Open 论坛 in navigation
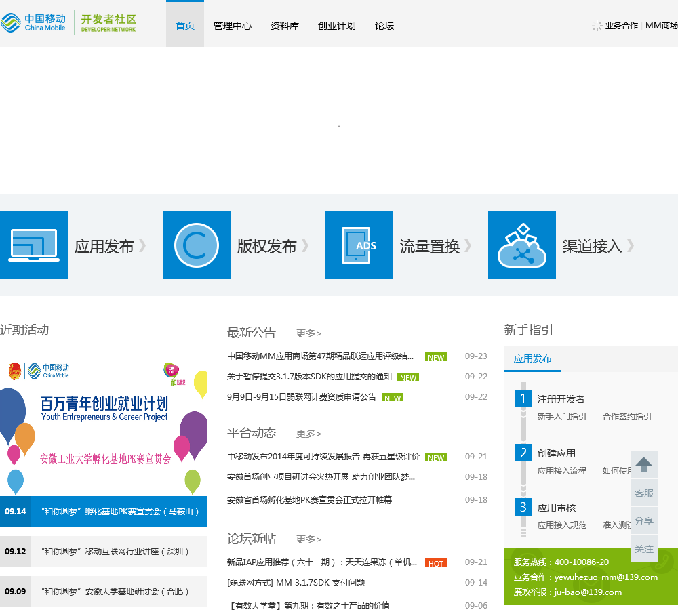 [384, 26]
